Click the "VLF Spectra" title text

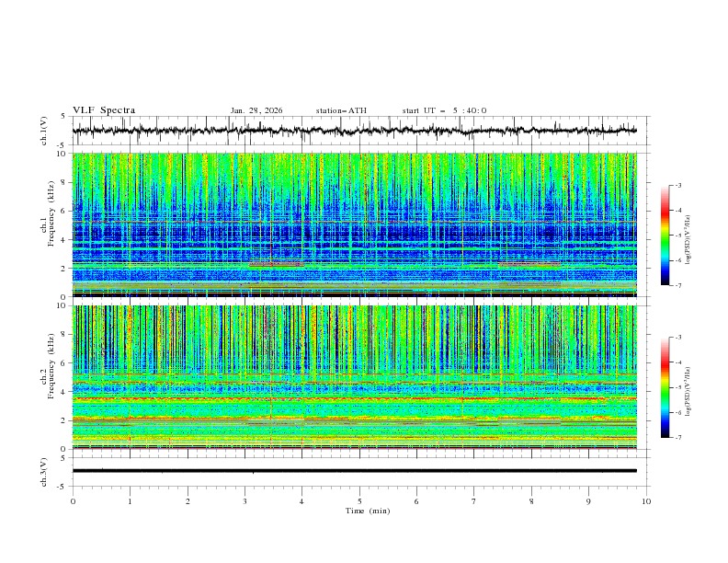(104, 110)
